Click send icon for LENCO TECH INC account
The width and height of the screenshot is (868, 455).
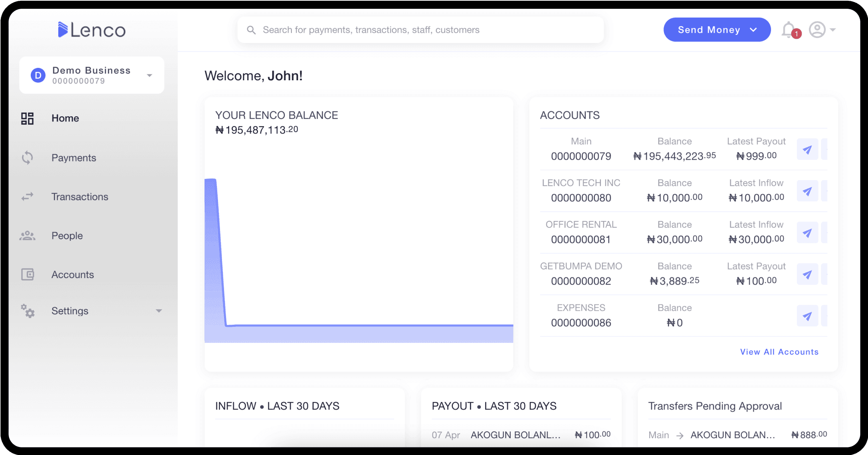[807, 191]
